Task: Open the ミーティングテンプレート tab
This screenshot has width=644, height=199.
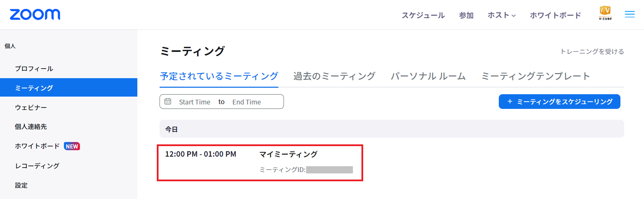Action: point(535,76)
